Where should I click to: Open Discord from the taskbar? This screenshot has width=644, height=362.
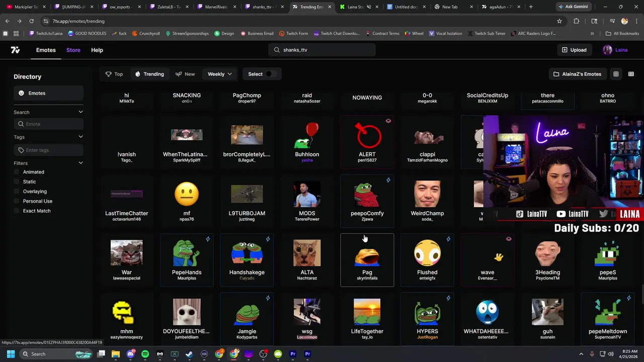[x=130, y=354]
